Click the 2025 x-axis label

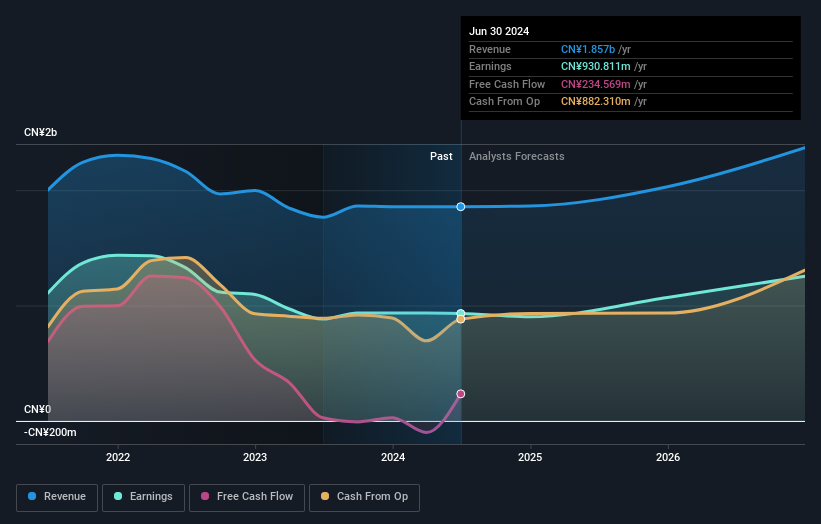point(530,457)
